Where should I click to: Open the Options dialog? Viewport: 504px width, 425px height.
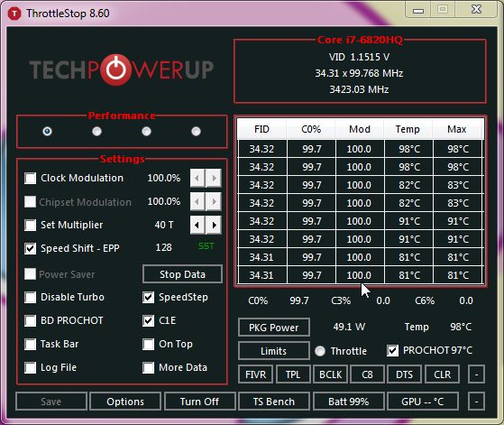(x=125, y=402)
